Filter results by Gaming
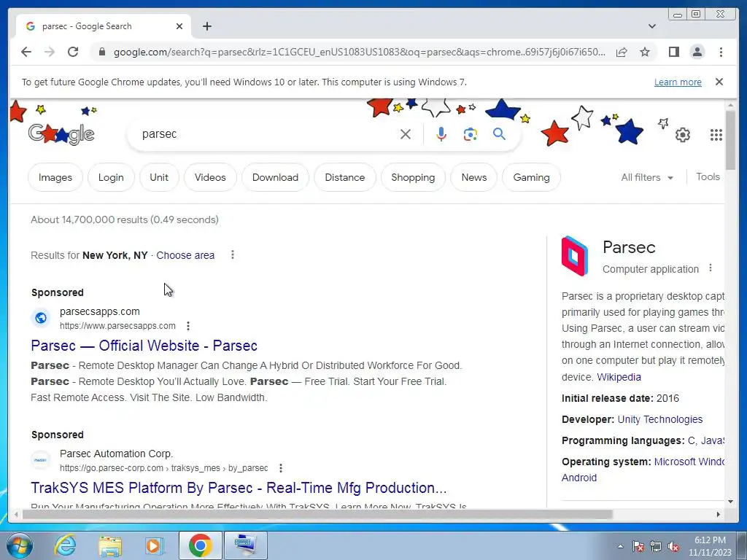 (531, 177)
